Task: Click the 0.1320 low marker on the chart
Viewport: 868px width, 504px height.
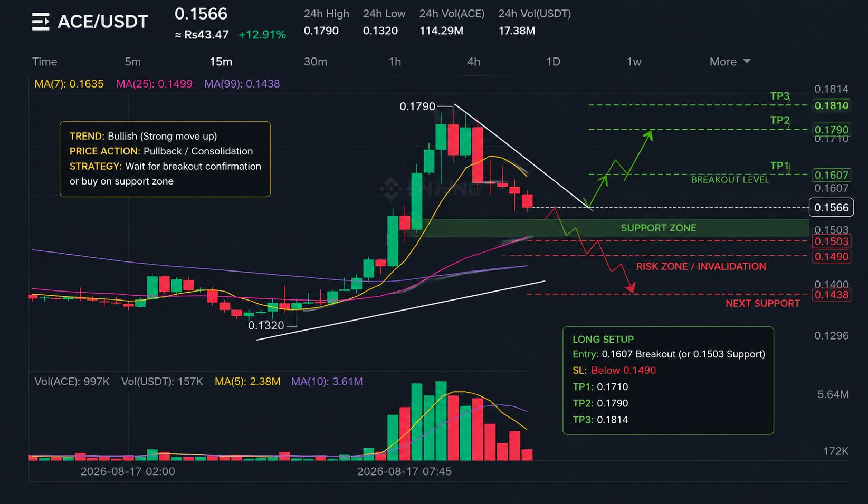Action: (x=266, y=325)
